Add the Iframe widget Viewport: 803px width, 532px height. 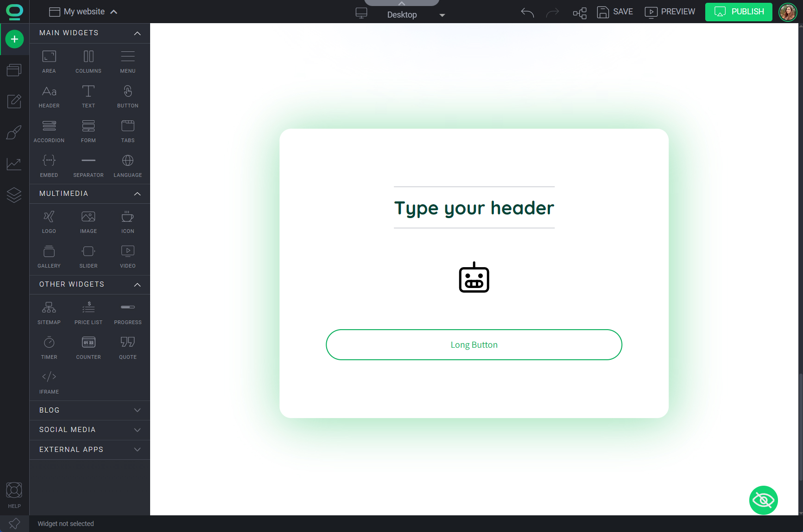point(49,382)
